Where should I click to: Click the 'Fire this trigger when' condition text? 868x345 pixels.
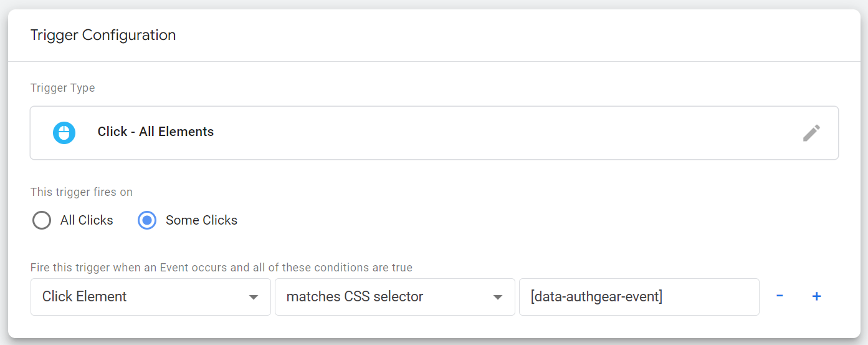click(221, 268)
